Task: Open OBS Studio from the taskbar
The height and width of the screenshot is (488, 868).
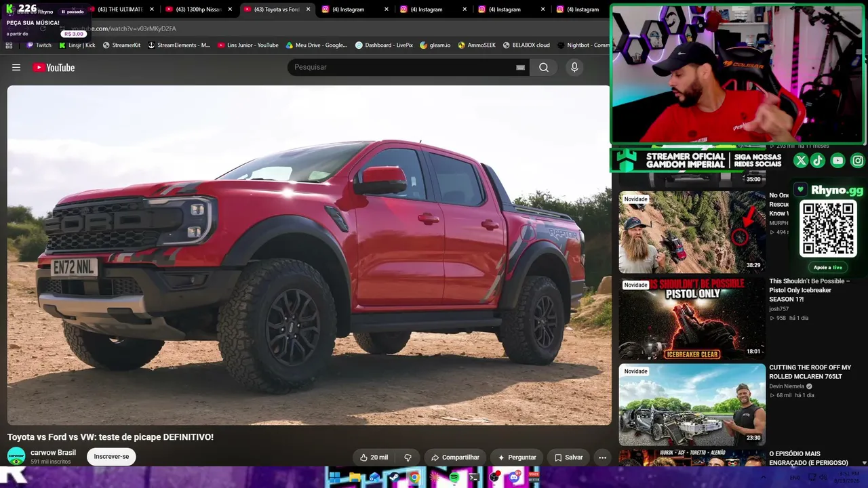Action: coord(494,478)
